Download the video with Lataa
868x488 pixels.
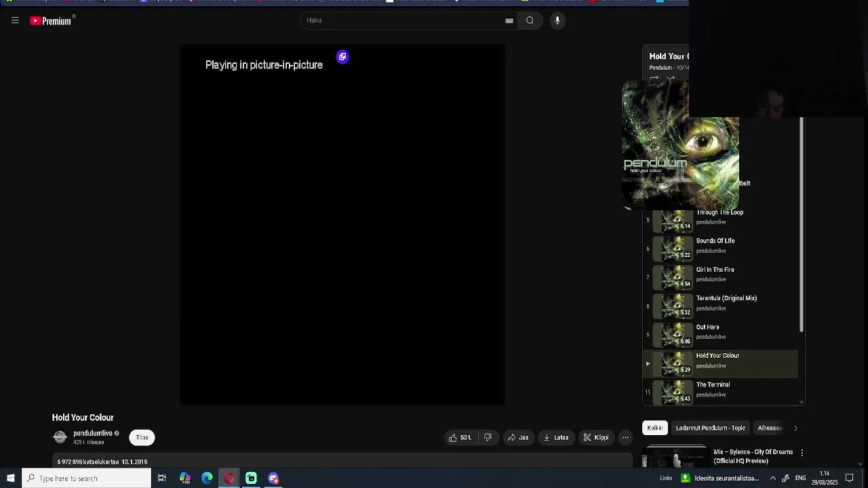pos(556,438)
